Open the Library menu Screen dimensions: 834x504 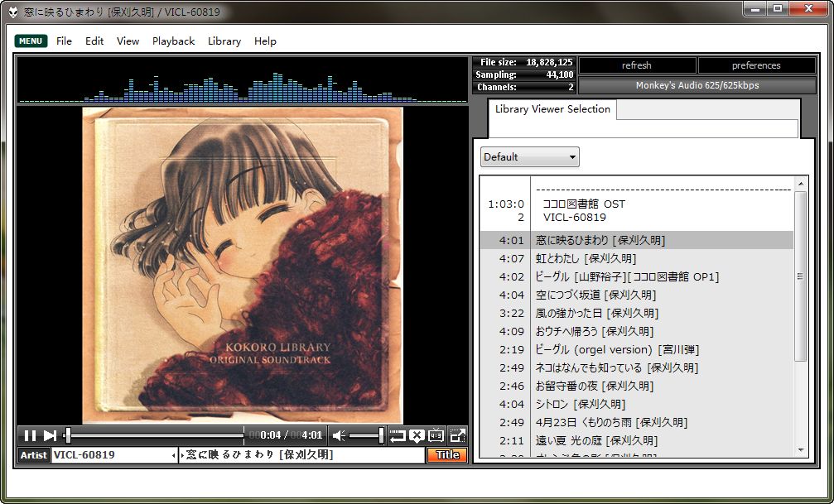224,41
